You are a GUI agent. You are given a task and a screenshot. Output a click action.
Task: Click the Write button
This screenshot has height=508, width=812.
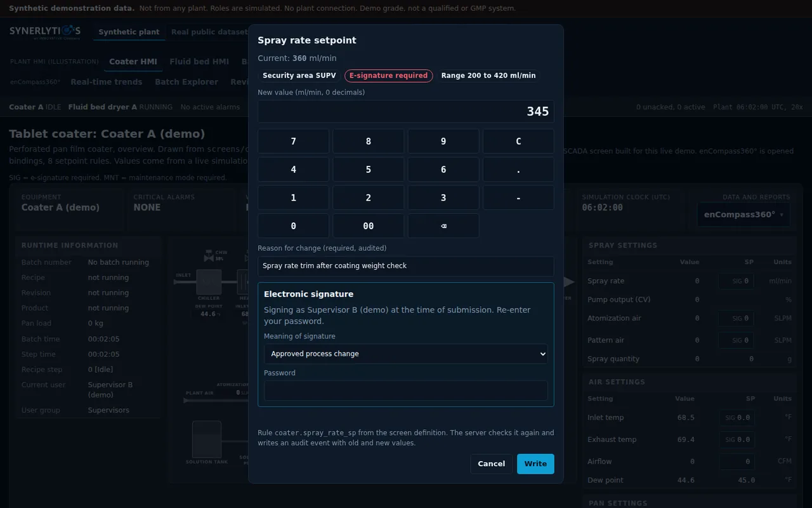coord(535,464)
